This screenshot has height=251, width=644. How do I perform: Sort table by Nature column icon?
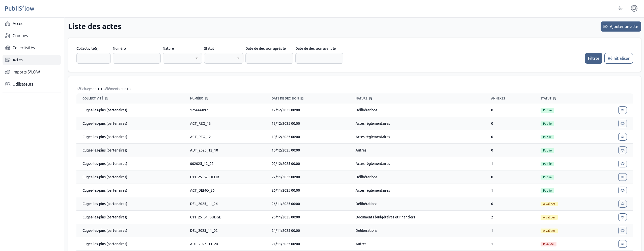click(371, 98)
